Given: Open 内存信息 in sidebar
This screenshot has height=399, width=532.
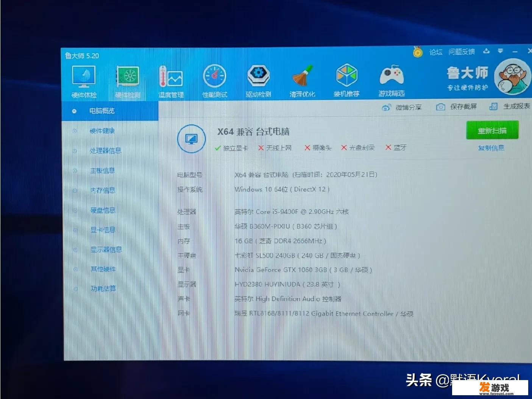Looking at the screenshot, I should coord(102,190).
